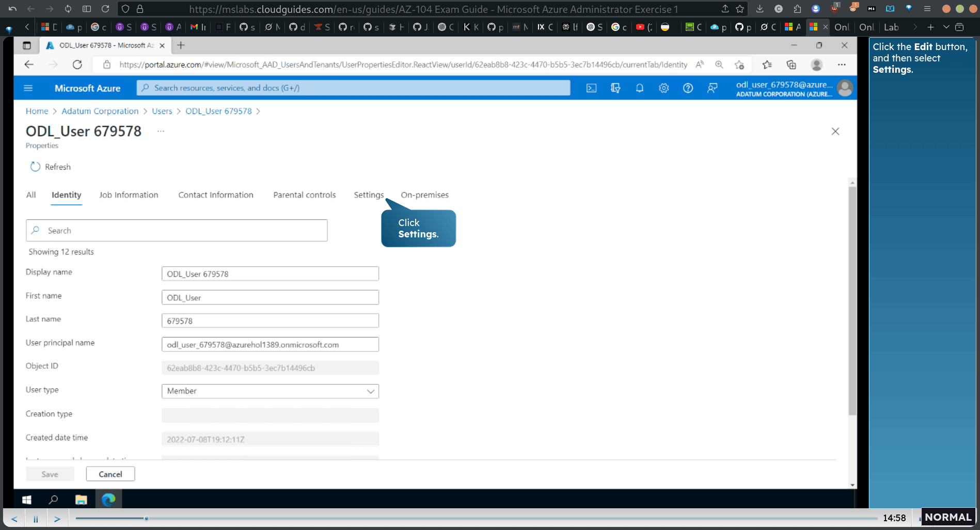
Task: Open the On-premises tab
Action: pos(424,195)
